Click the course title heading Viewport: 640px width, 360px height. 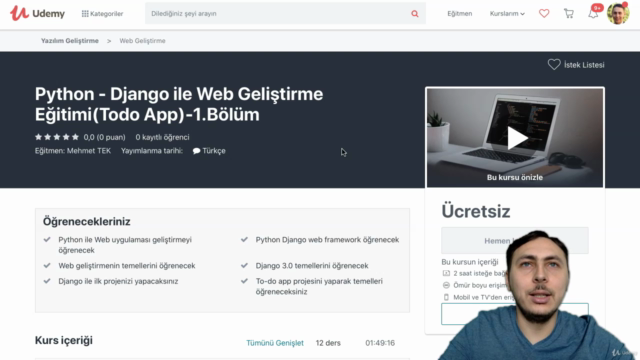point(179,104)
